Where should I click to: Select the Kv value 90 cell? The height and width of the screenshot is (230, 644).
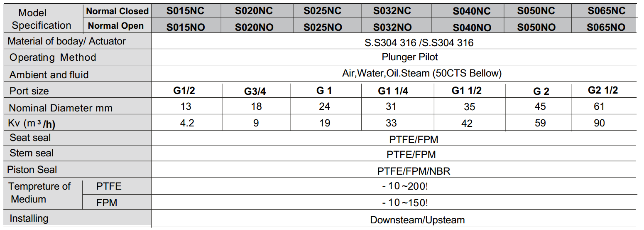point(599,123)
